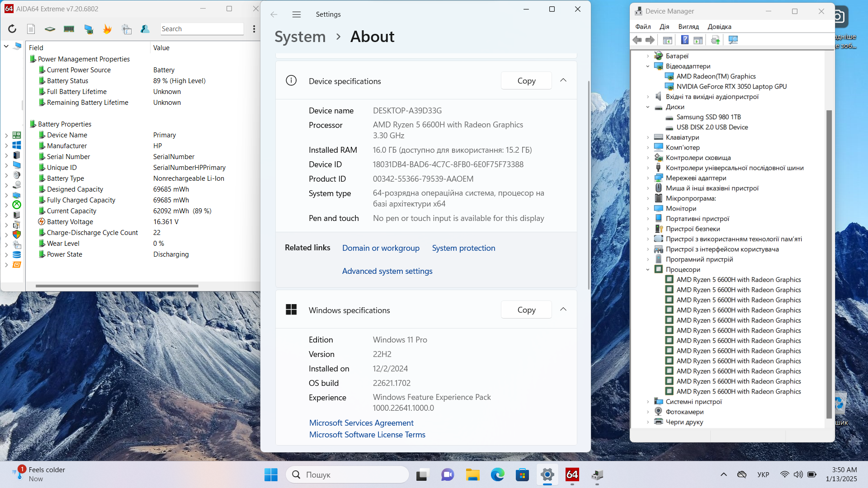The width and height of the screenshot is (868, 488).
Task: Click the AIDA64 network monitor icon
Action: (89, 29)
